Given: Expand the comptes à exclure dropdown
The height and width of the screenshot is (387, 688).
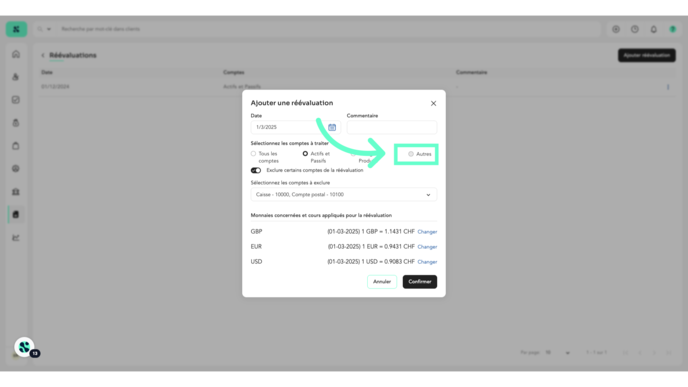Looking at the screenshot, I should pyautogui.click(x=344, y=195).
